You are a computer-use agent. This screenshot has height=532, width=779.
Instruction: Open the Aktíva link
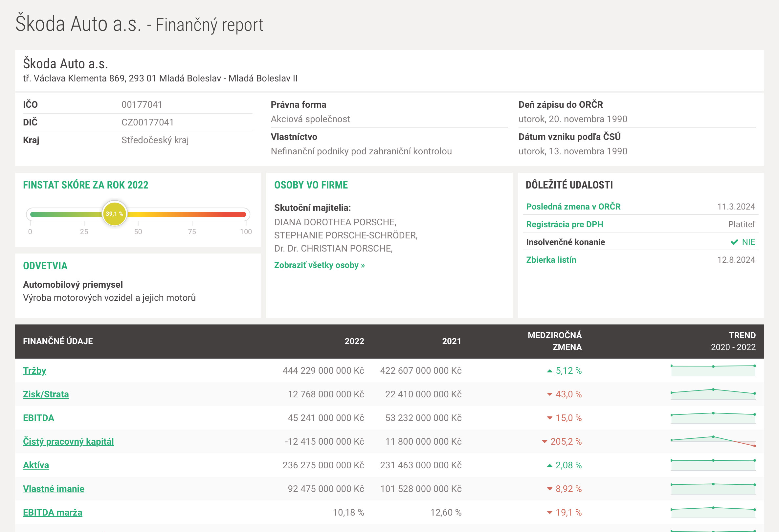(36, 465)
